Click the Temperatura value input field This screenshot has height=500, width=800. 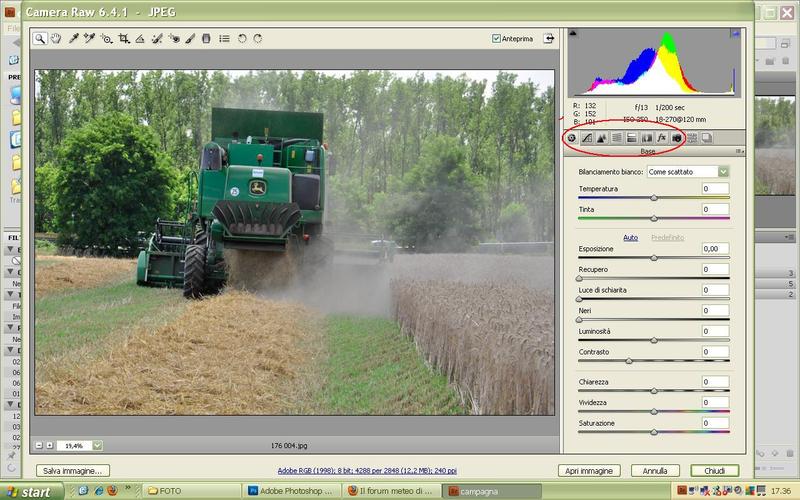coord(715,188)
